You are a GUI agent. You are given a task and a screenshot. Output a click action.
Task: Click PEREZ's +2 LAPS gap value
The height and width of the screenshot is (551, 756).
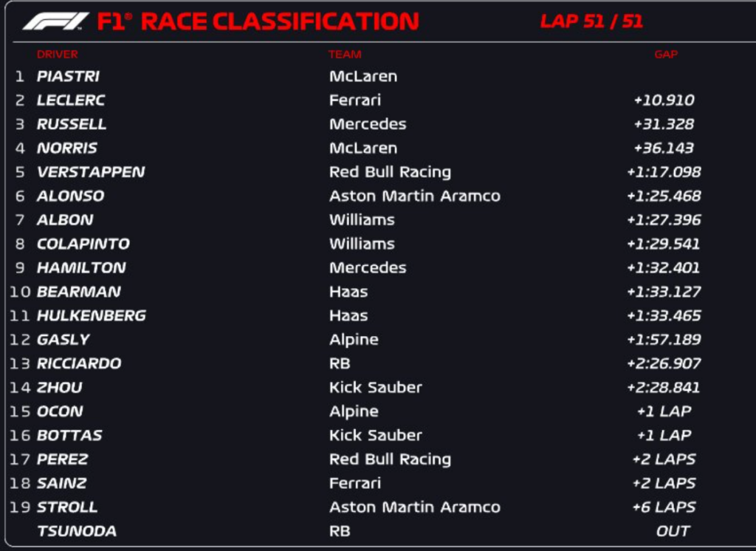pyautogui.click(x=664, y=459)
